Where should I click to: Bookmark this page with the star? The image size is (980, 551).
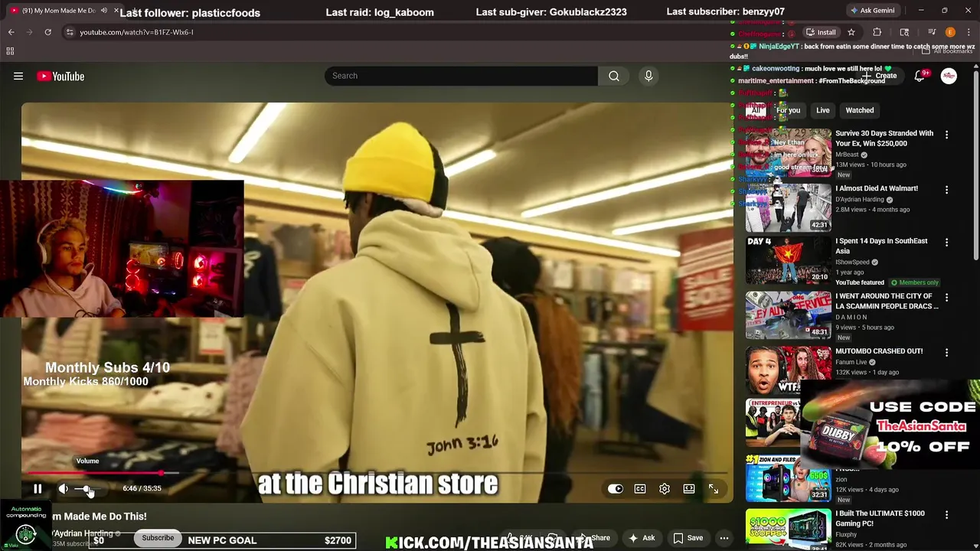tap(851, 32)
